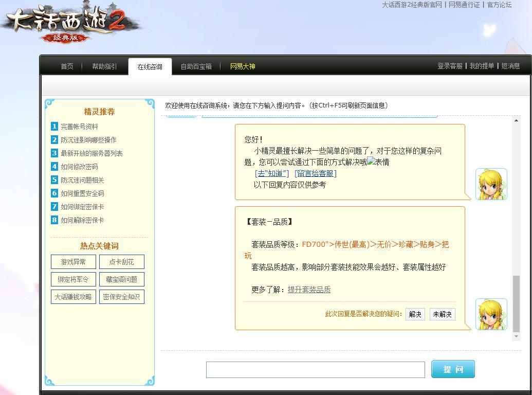532x395 pixels.
Task: Click the chat scrollbar up arrow
Action: click(x=516, y=120)
